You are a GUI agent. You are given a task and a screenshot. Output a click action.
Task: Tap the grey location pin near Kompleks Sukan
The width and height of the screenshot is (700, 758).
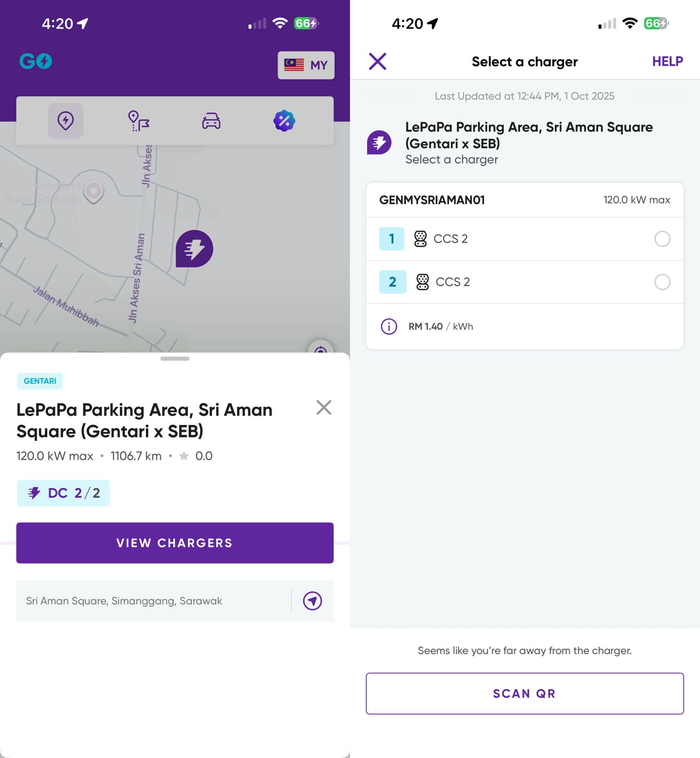pos(93,191)
